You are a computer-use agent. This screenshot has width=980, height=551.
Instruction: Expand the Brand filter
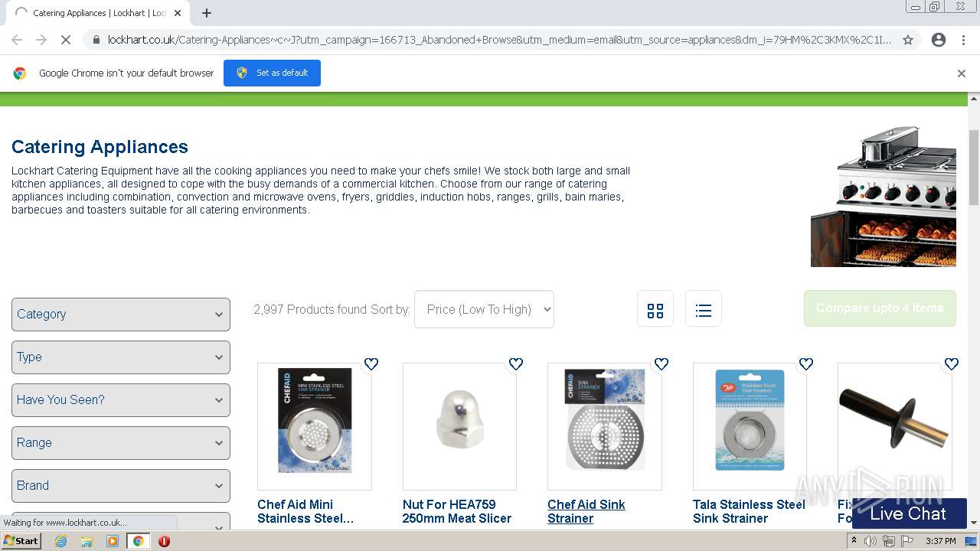tap(121, 486)
